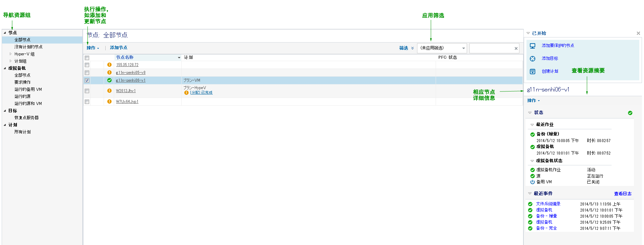Click the filter search input field
The height and width of the screenshot is (245, 644).
click(x=491, y=49)
